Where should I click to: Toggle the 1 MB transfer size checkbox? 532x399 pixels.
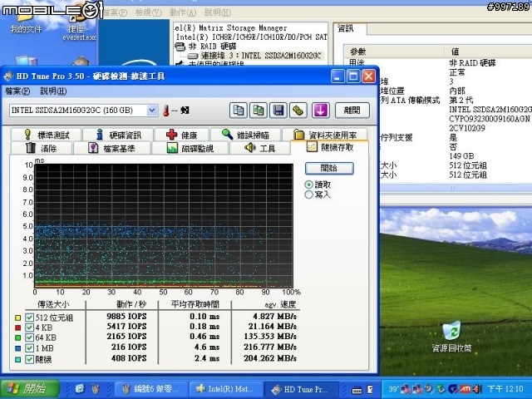coord(30,348)
